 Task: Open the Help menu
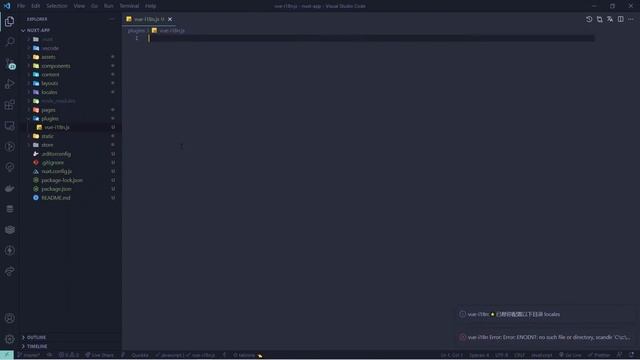(150, 6)
